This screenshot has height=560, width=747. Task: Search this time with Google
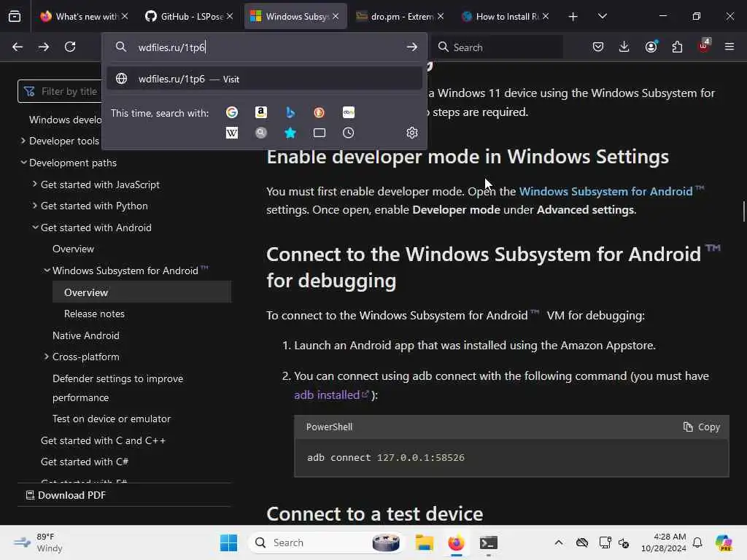(x=231, y=112)
